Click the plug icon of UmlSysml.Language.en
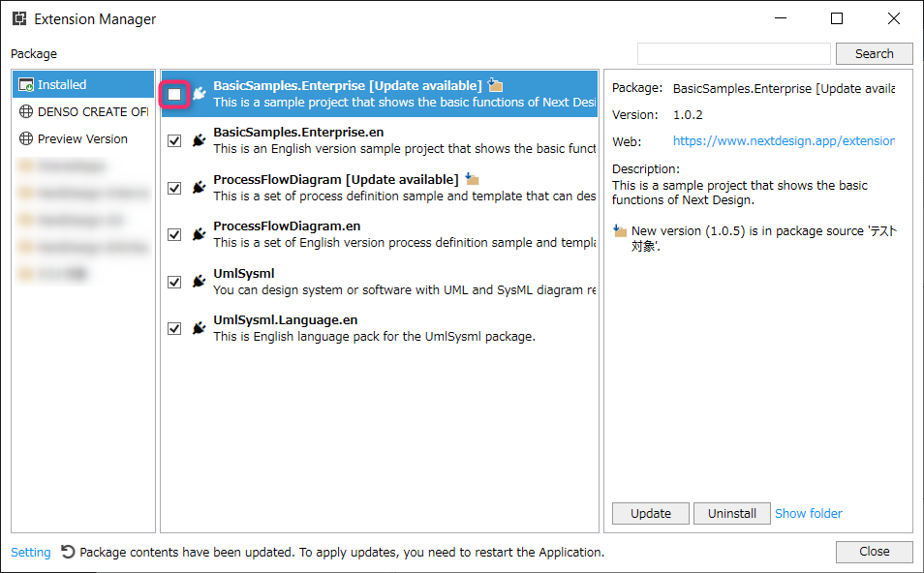The image size is (924, 573). [200, 328]
